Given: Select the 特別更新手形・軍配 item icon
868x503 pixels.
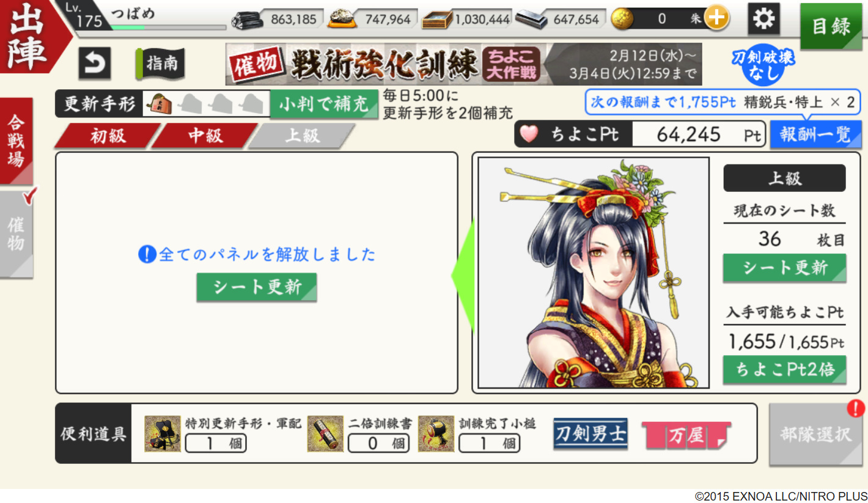Looking at the screenshot, I should pos(163,434).
